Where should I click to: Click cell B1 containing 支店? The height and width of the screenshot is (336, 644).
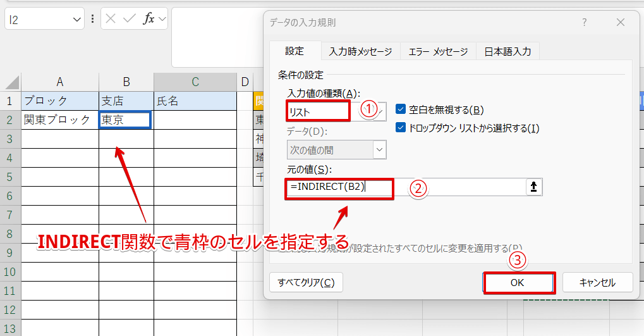pyautogui.click(x=126, y=101)
